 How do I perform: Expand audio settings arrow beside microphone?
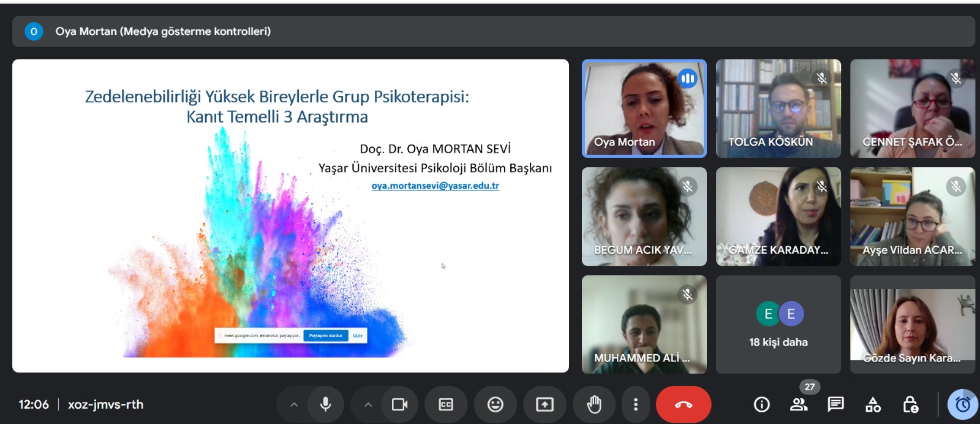(x=294, y=404)
